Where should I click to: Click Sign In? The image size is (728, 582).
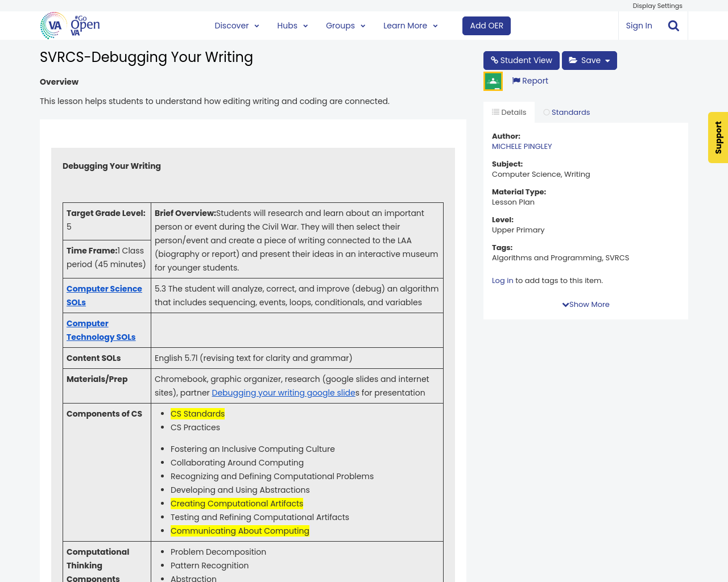click(639, 25)
